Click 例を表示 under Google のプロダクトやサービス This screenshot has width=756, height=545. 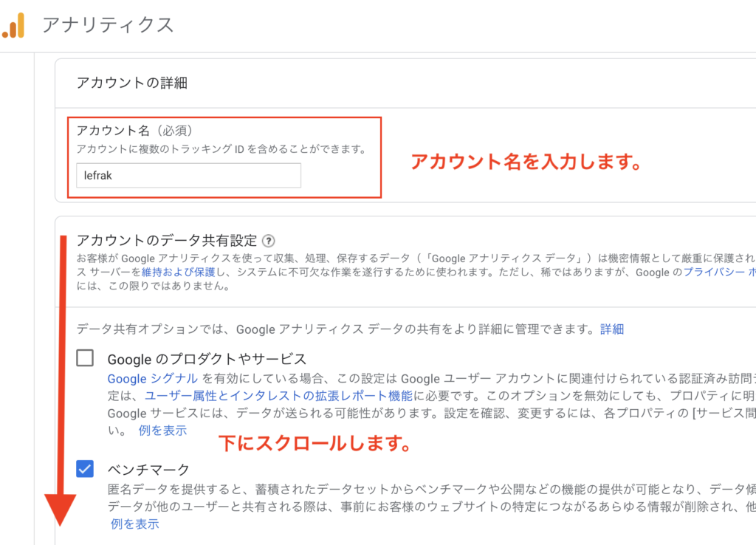point(162,431)
